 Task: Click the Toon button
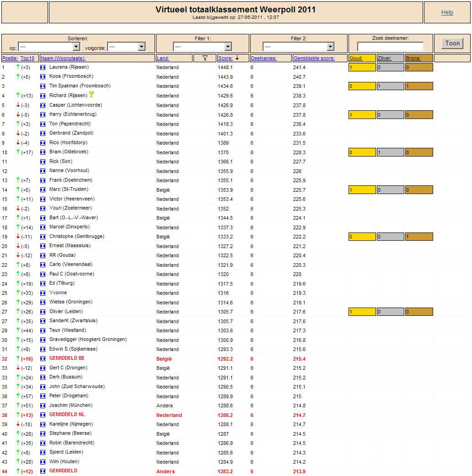click(x=452, y=43)
